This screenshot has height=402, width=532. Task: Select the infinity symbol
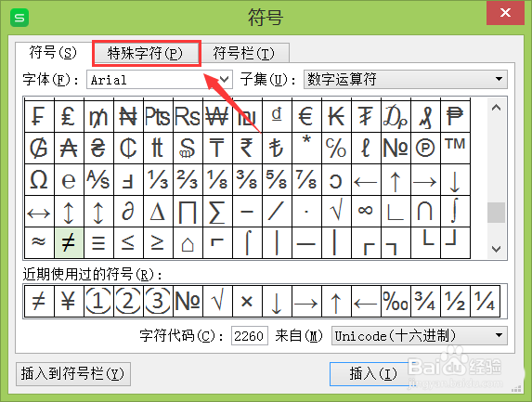click(x=366, y=212)
